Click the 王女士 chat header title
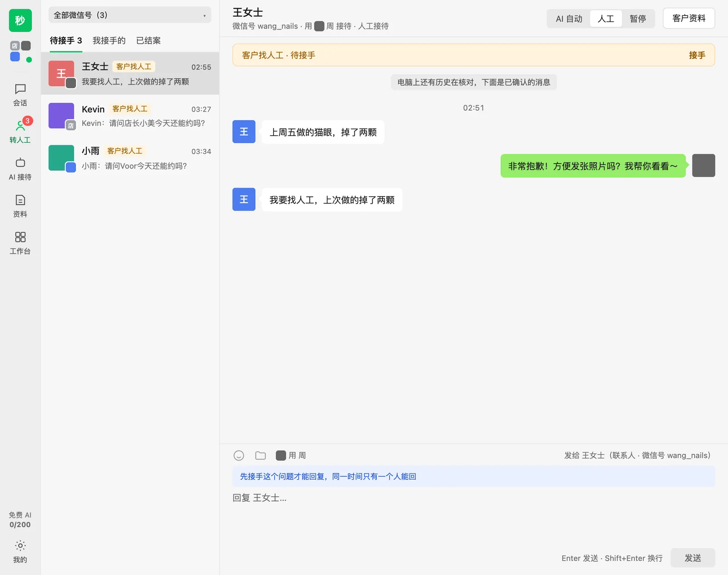 pyautogui.click(x=248, y=12)
